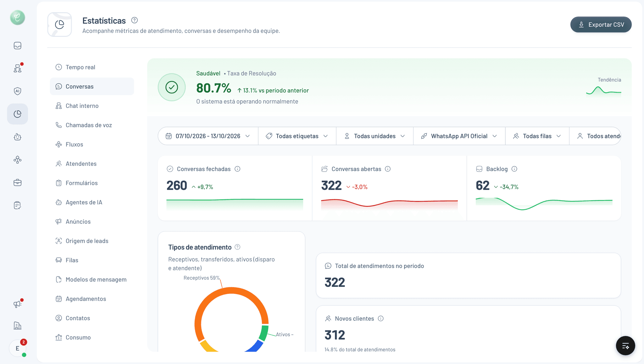Screen dimensions: 644x364
Task: Open the Todos atendentes filter
Action: pos(595,136)
